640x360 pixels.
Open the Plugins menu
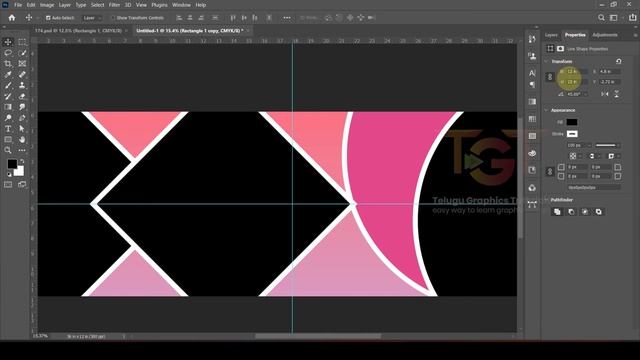click(159, 5)
